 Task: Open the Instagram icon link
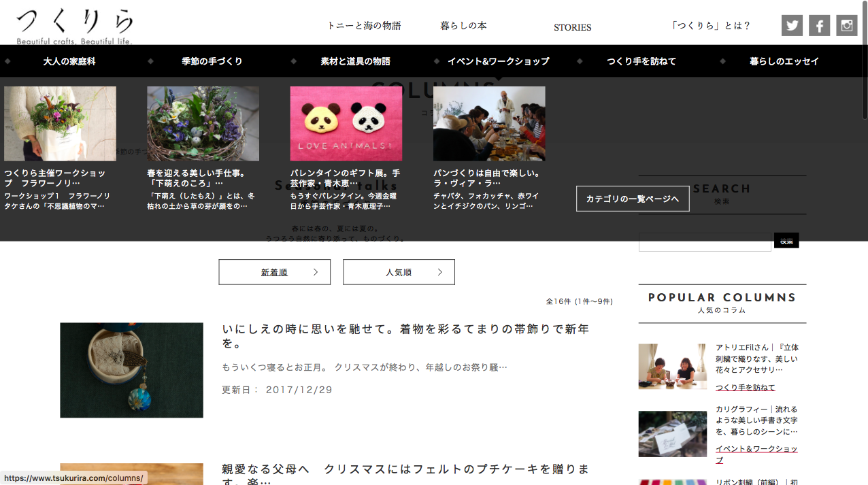tap(846, 26)
